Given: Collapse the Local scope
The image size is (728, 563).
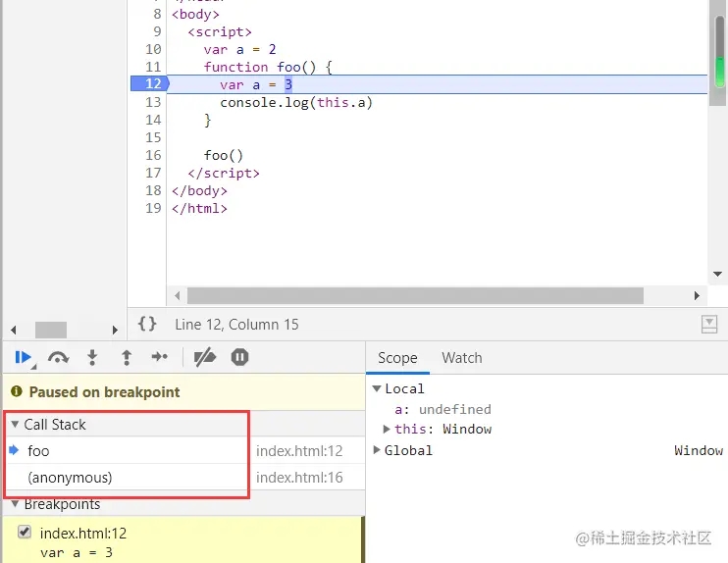Looking at the screenshot, I should [x=377, y=388].
